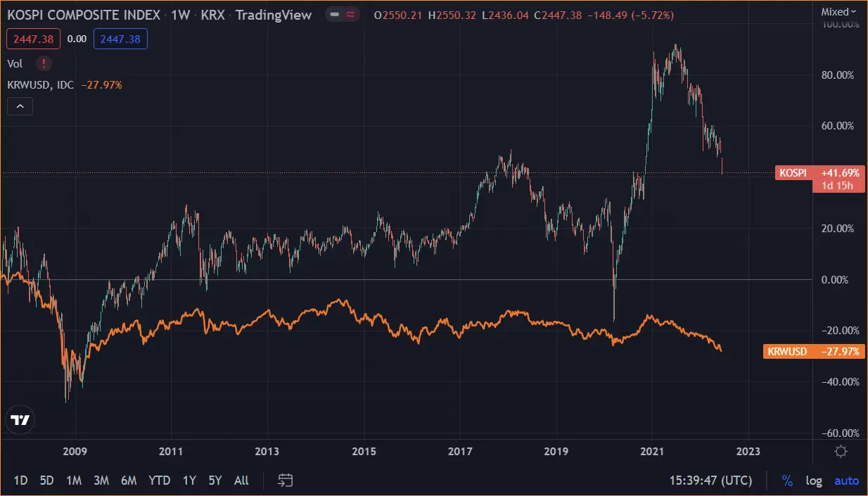Click the H2550.32 high value
This screenshot has width=868, height=496.
point(451,15)
